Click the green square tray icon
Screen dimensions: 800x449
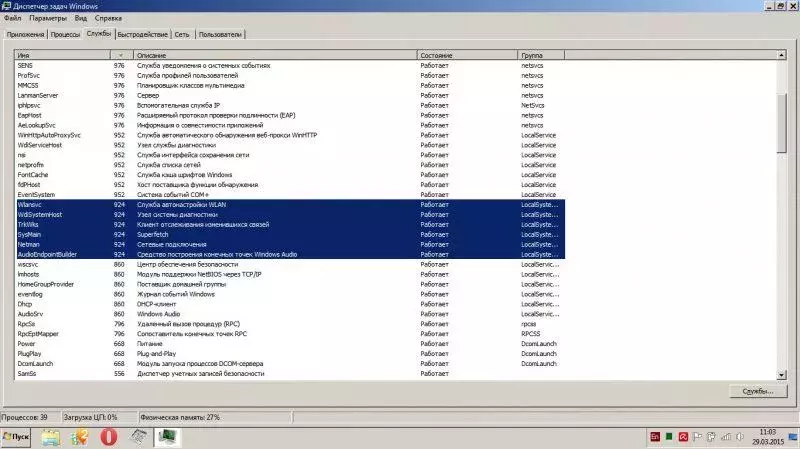669,437
